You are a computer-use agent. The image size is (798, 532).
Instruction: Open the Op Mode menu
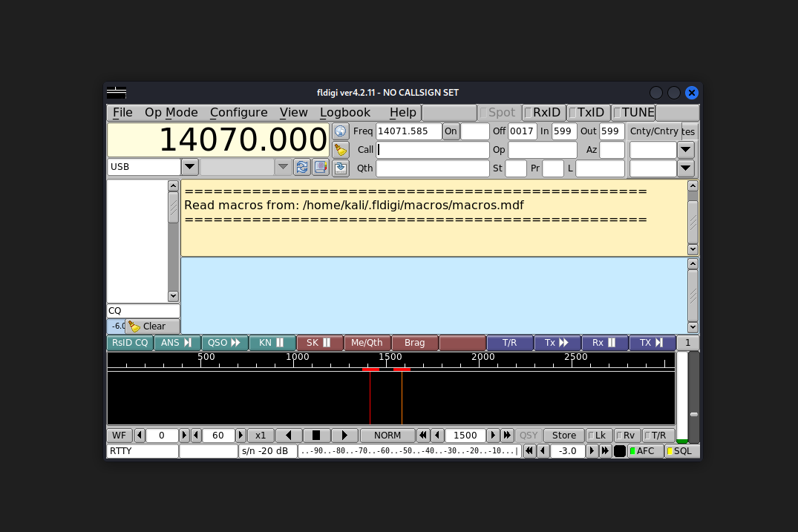pos(171,112)
